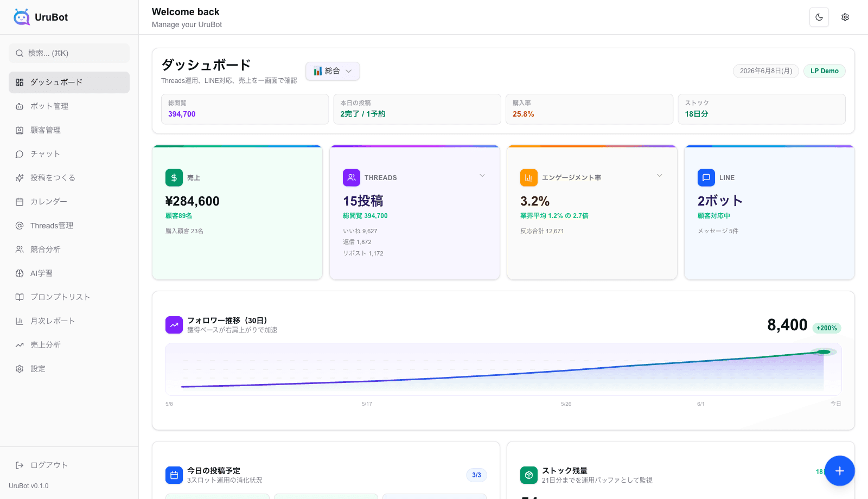Open settings via the header gear icon
Screen dimensions: 868x499
pyautogui.click(x=845, y=17)
